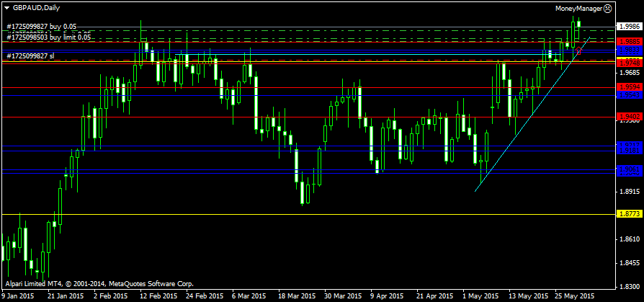Viewport: 644px width, 302px height.
Task: Click price scale value 1.8610
Action: click(x=630, y=239)
